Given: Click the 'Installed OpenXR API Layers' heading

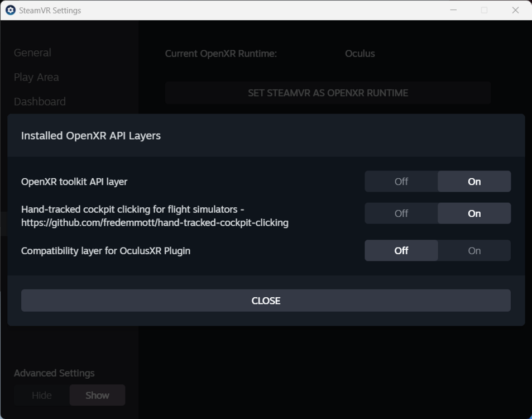Looking at the screenshot, I should click(x=91, y=136).
